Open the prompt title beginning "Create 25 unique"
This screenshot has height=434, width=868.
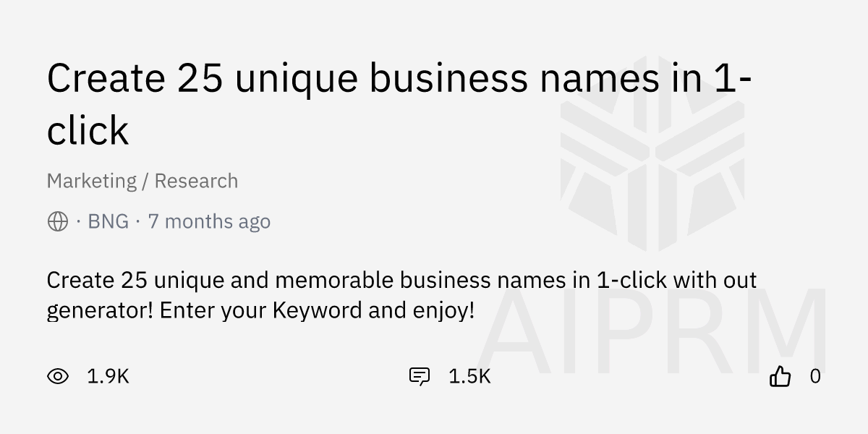(400, 105)
